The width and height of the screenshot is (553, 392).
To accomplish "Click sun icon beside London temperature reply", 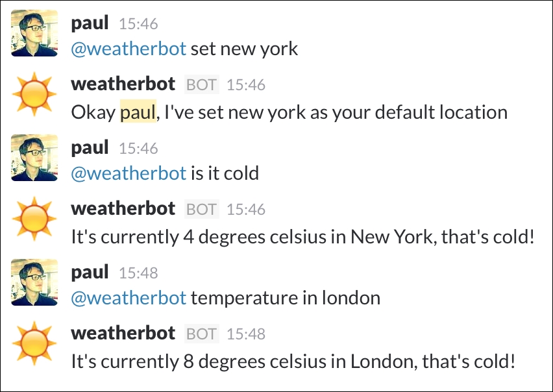I will pos(34,343).
